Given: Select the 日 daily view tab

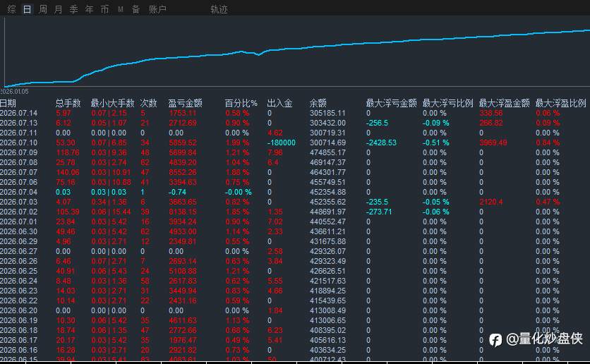Looking at the screenshot, I should pos(27,9).
